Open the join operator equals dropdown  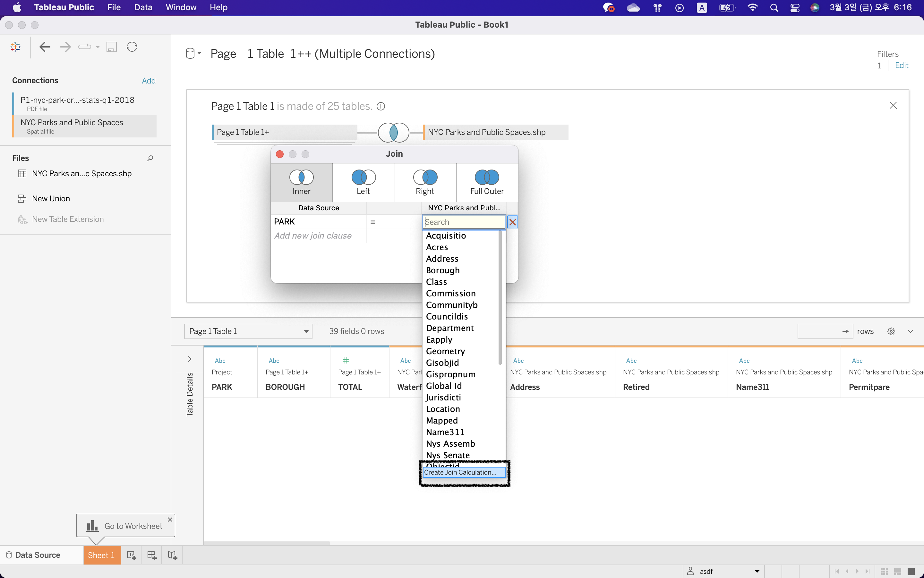click(x=394, y=222)
